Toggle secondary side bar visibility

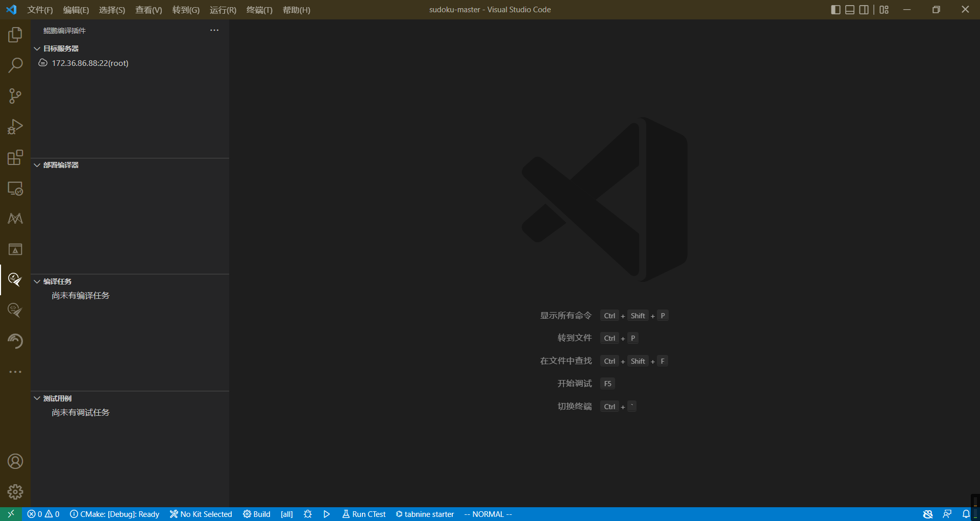tap(864, 10)
